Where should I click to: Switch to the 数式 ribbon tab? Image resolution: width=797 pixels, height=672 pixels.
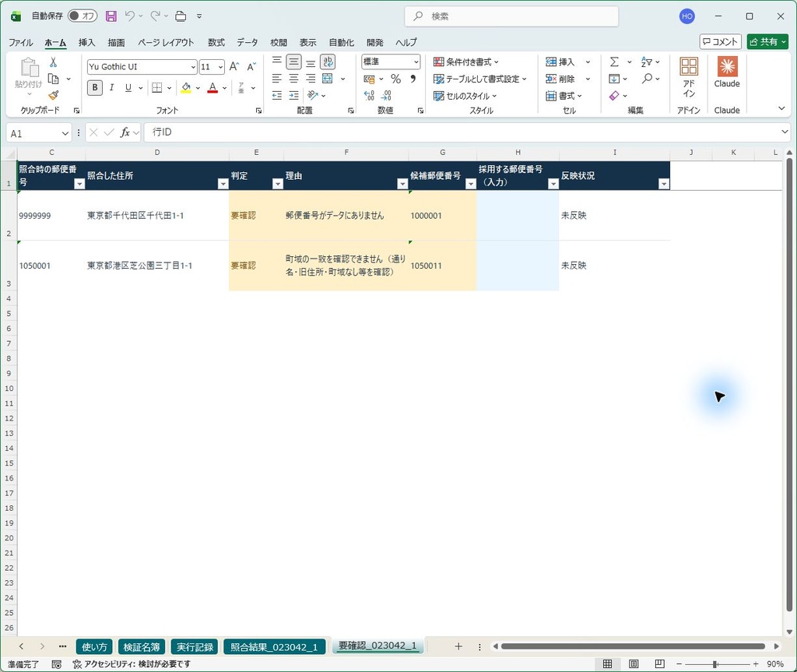coord(216,42)
